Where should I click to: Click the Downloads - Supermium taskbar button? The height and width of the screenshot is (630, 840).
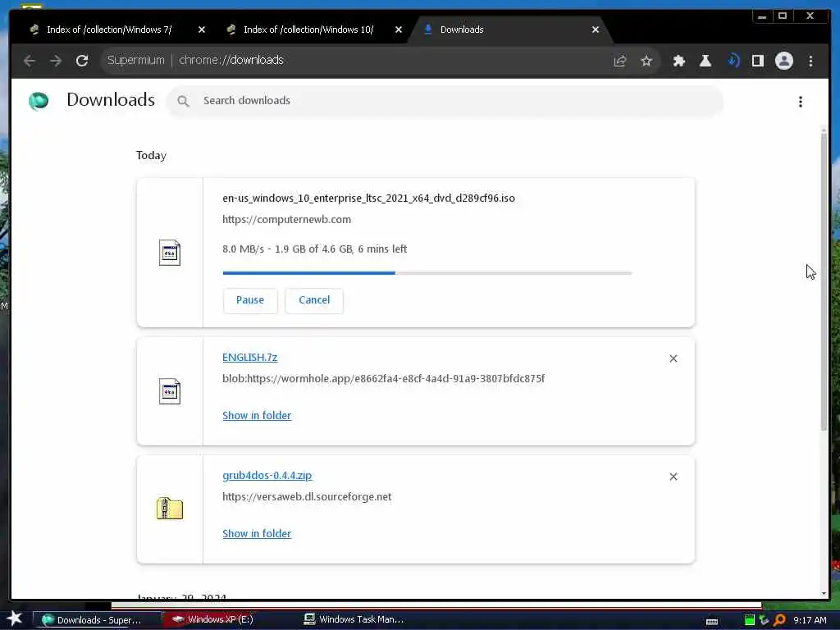point(97,620)
